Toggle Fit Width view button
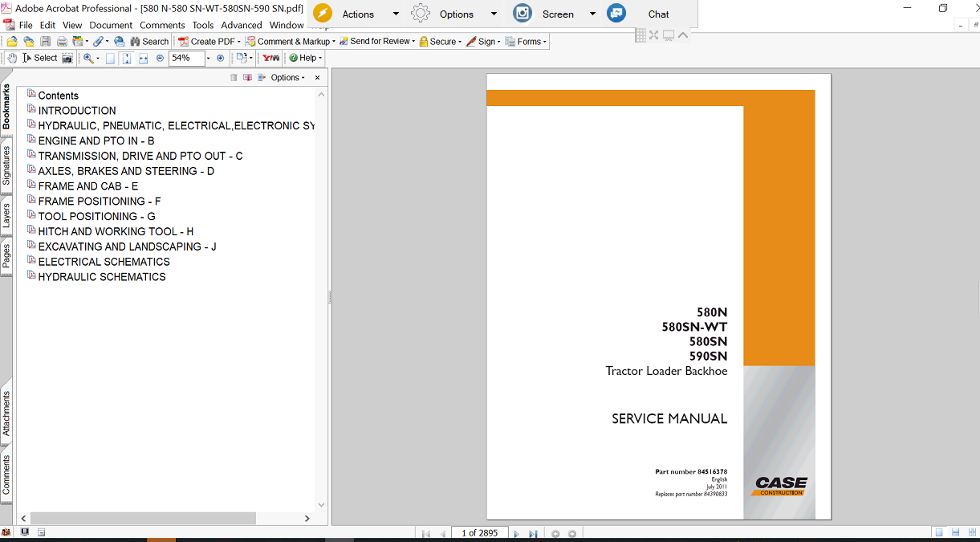 (x=143, y=58)
